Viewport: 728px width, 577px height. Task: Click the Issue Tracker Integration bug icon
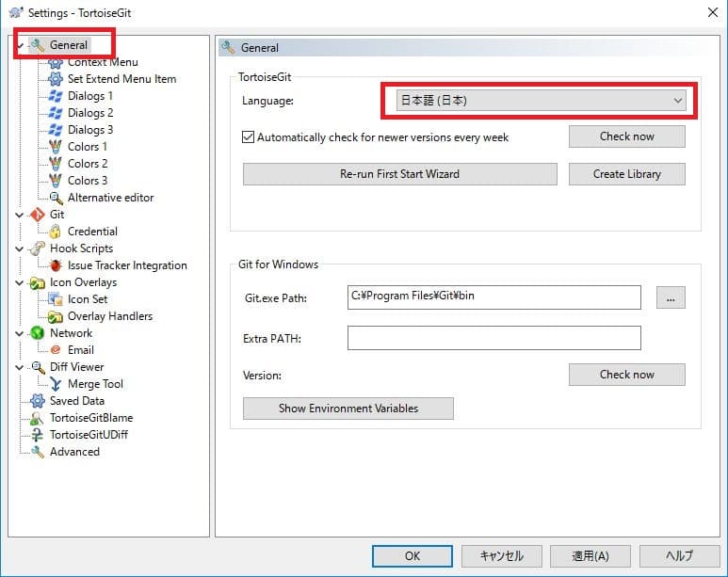point(56,265)
